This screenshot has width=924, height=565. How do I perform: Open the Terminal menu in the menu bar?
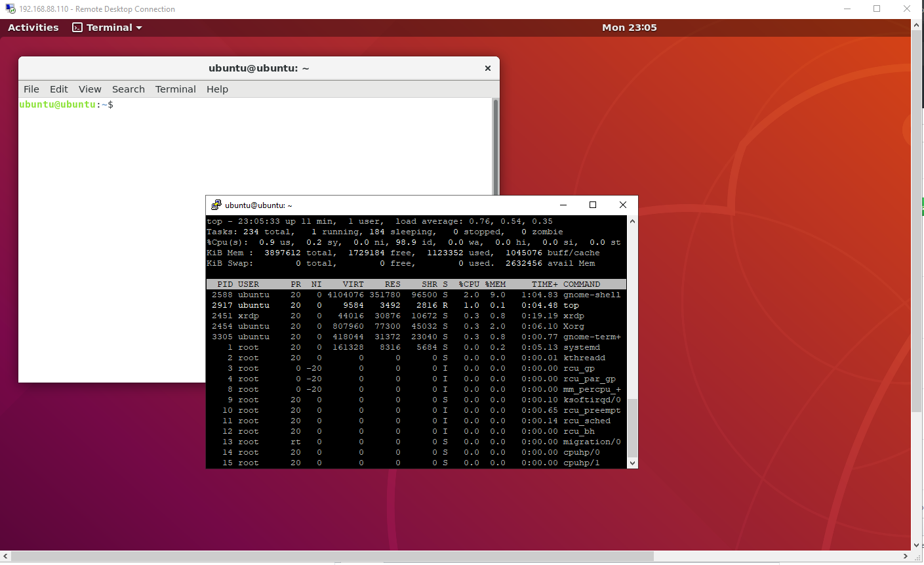[175, 89]
